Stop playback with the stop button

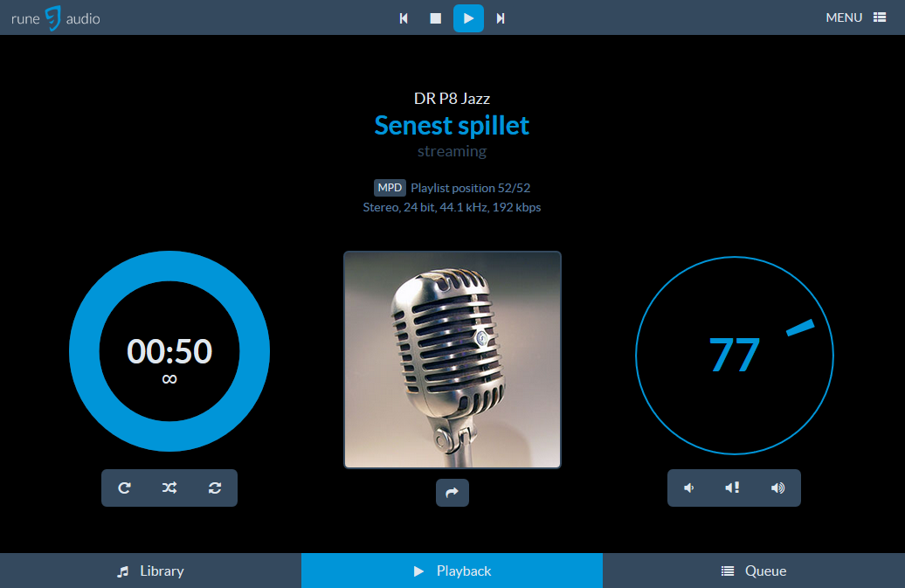click(x=436, y=18)
